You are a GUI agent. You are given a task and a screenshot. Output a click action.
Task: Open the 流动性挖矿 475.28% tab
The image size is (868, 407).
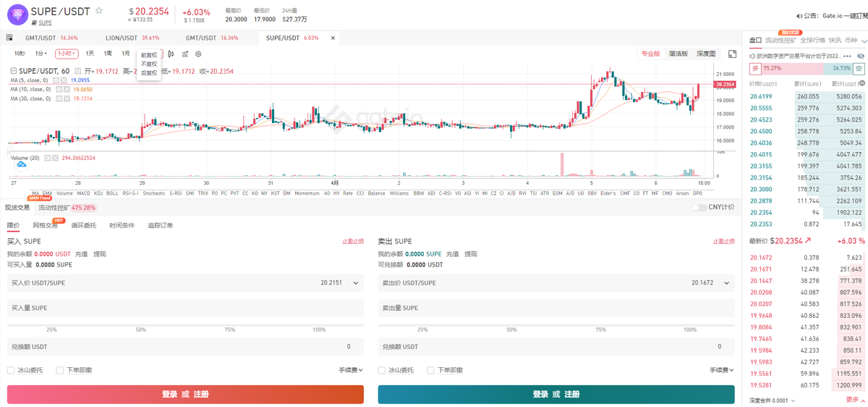point(67,207)
